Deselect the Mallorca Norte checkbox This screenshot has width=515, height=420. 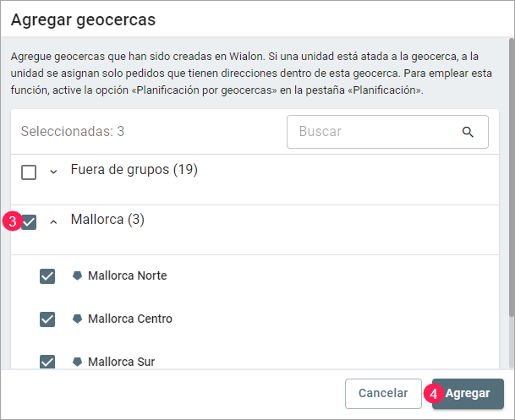(x=47, y=276)
